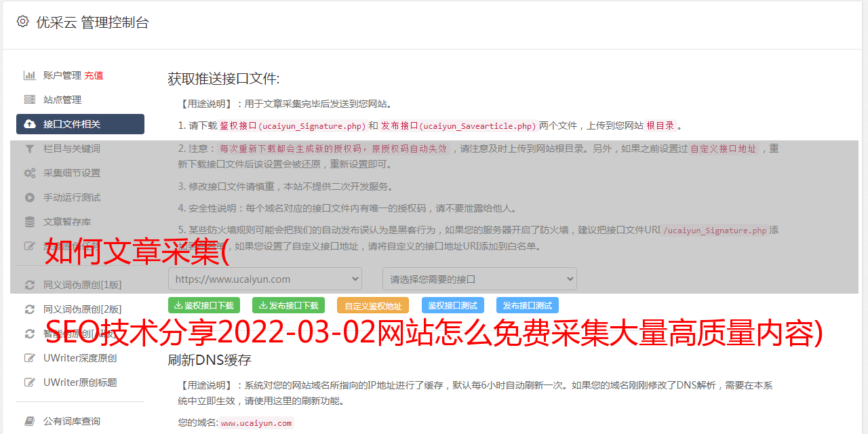The width and height of the screenshot is (868, 434).
Task: Click the gear icon beside 优采云 管理控制台
Action: [22, 22]
